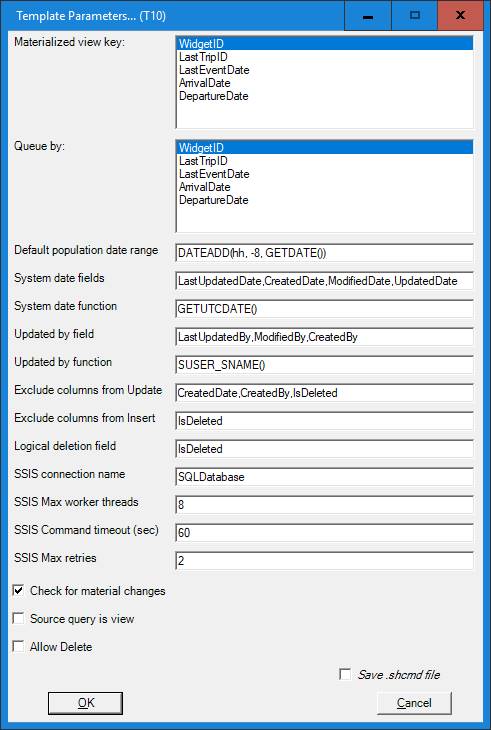Select LastTripID in Materialized view key list
491x730 pixels.
point(203,57)
